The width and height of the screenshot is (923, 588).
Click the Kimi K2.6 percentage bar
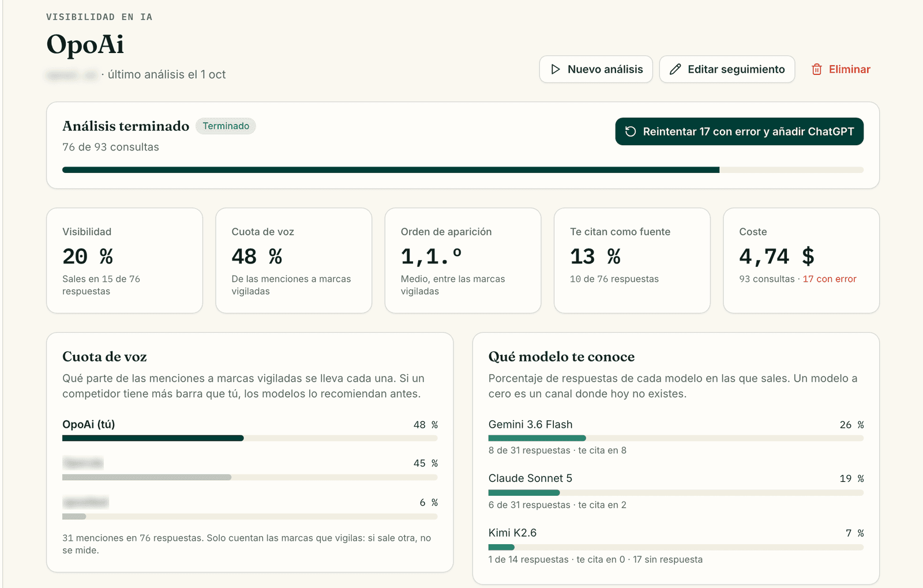(676, 547)
